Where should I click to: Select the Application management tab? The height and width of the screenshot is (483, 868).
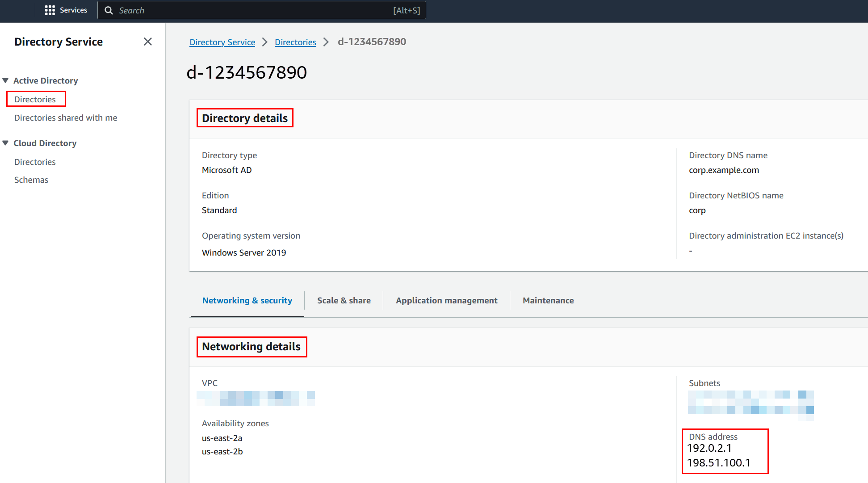coord(446,300)
